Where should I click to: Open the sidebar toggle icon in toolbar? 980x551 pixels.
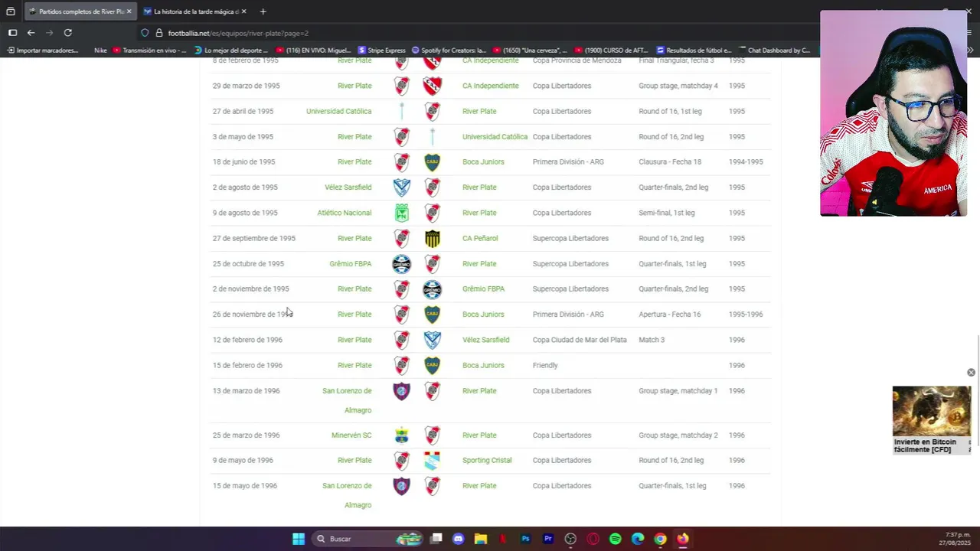coord(12,33)
